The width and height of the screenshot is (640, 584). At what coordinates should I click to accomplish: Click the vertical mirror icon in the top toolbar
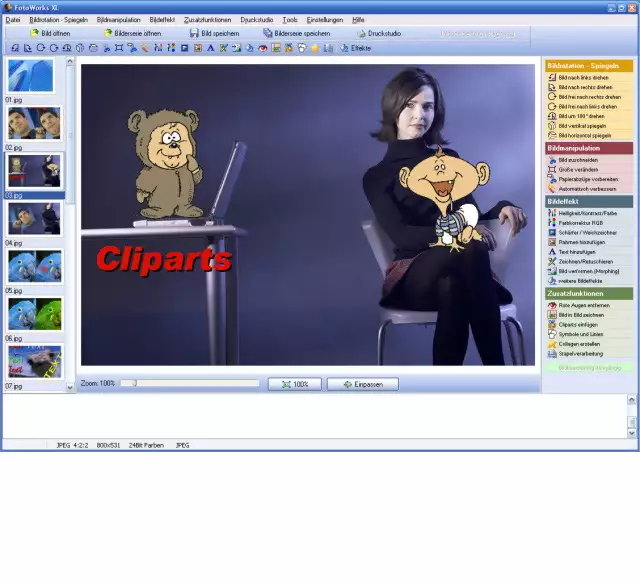click(x=80, y=48)
